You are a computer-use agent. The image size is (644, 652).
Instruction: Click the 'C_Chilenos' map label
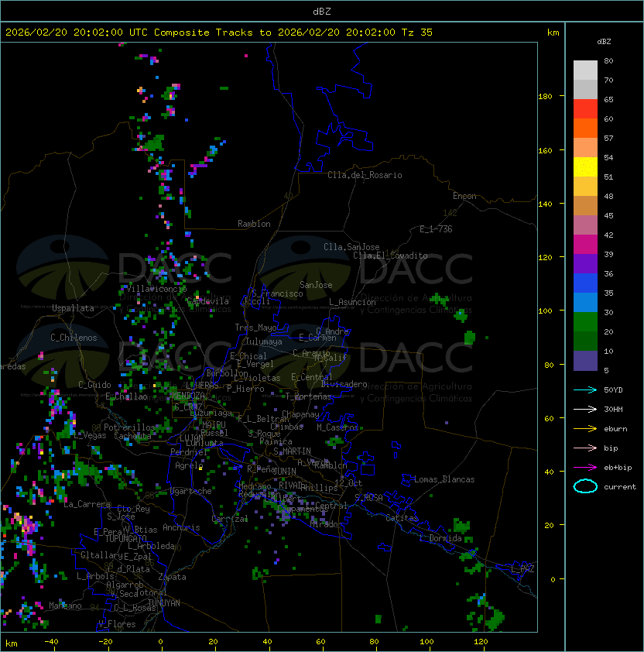pyautogui.click(x=74, y=338)
